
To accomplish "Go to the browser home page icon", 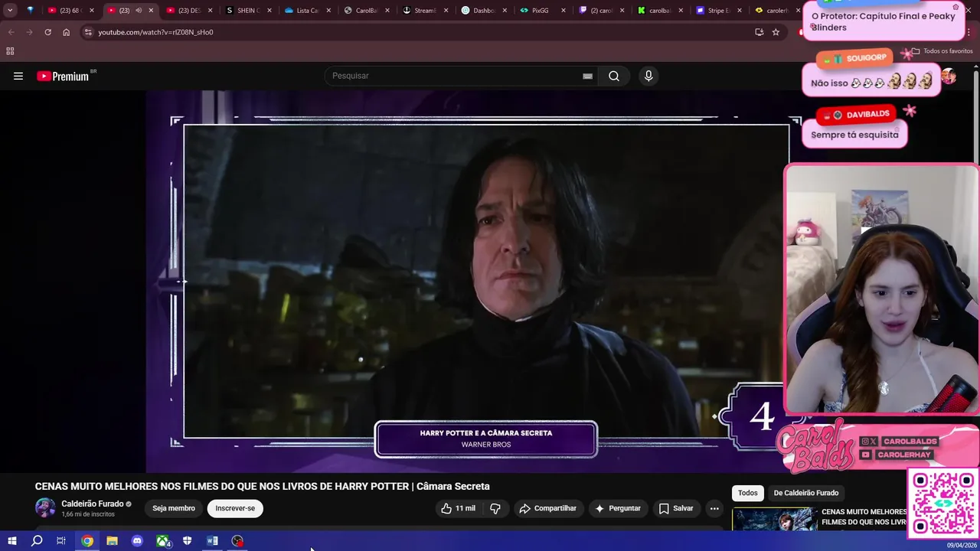I will pos(67,32).
